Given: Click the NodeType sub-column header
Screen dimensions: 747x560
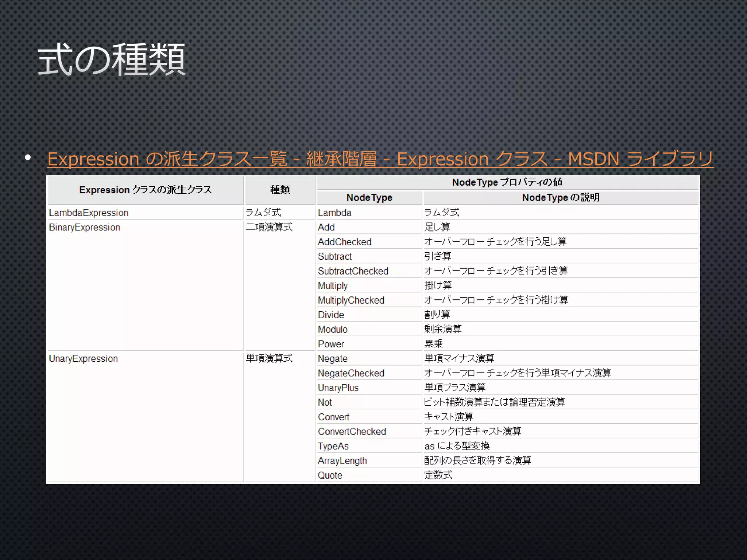Looking at the screenshot, I should [369, 198].
